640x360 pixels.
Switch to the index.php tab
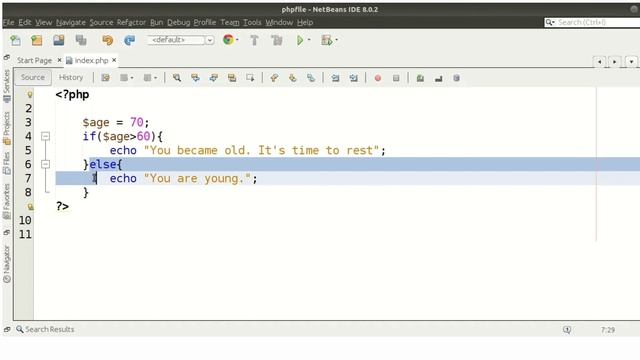tap(91, 60)
